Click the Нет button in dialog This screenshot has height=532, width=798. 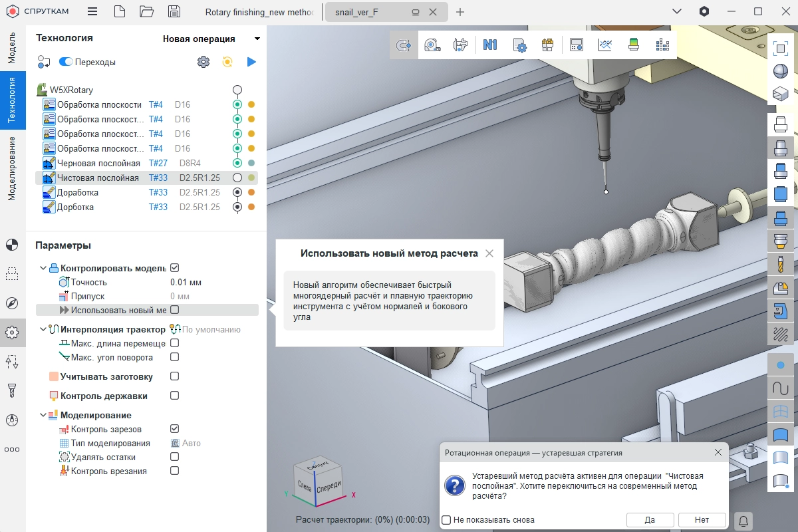pyautogui.click(x=702, y=520)
